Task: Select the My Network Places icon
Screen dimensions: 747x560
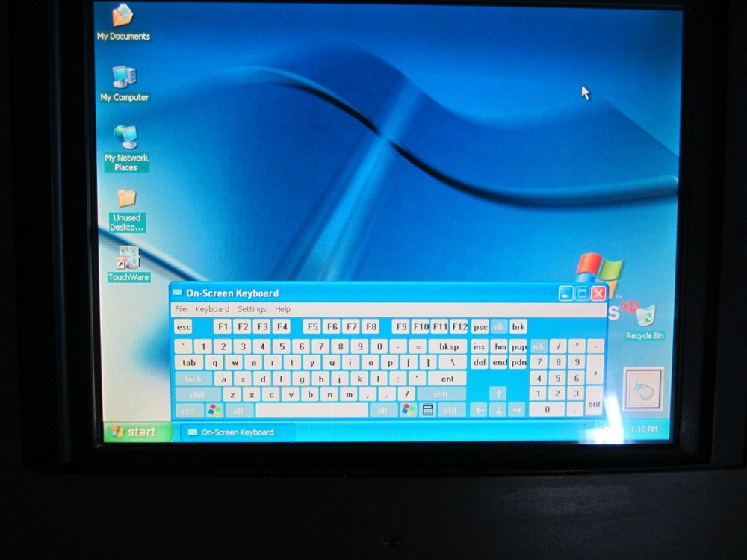Action: pyautogui.click(x=126, y=148)
